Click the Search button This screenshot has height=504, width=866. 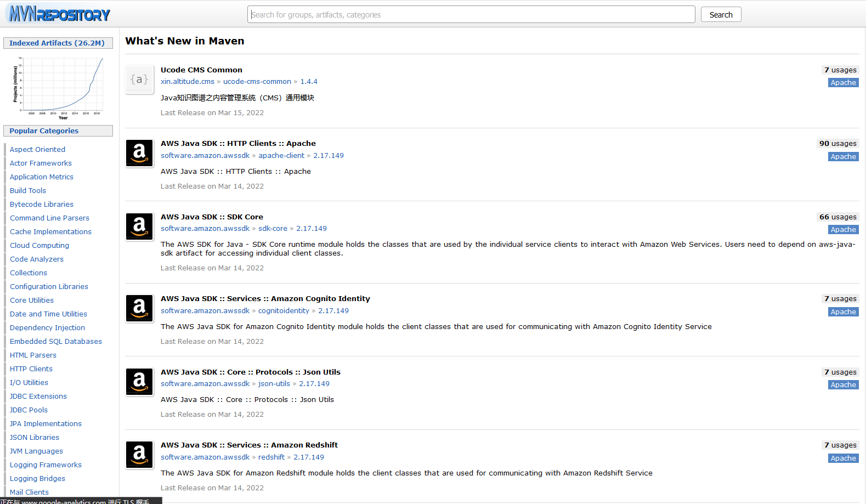tap(721, 14)
